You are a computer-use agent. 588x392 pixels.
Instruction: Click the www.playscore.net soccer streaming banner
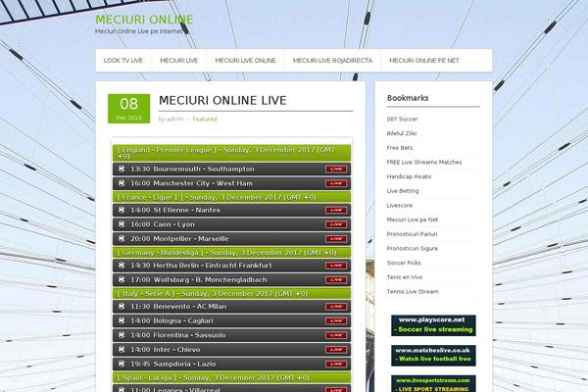(x=433, y=325)
